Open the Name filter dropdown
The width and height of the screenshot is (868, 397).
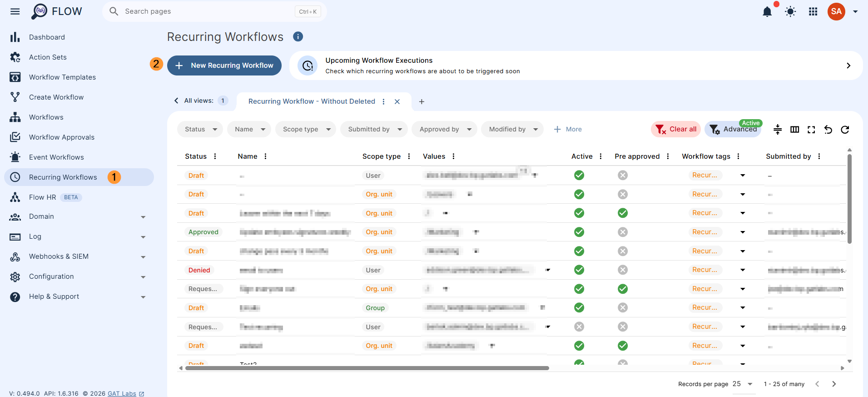pyautogui.click(x=249, y=129)
